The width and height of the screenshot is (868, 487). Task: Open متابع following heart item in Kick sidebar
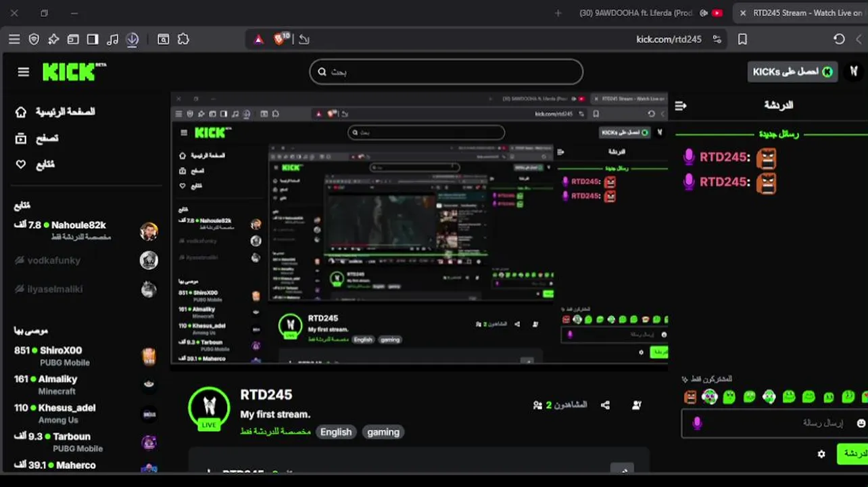(x=35, y=164)
